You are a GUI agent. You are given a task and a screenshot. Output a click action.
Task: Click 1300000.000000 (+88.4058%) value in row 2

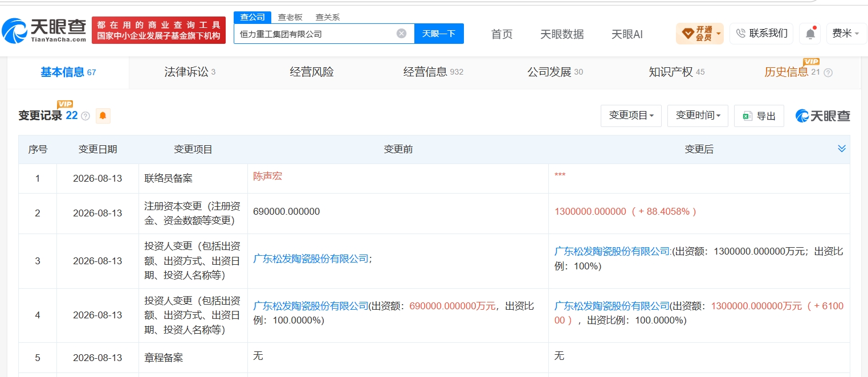pos(625,211)
